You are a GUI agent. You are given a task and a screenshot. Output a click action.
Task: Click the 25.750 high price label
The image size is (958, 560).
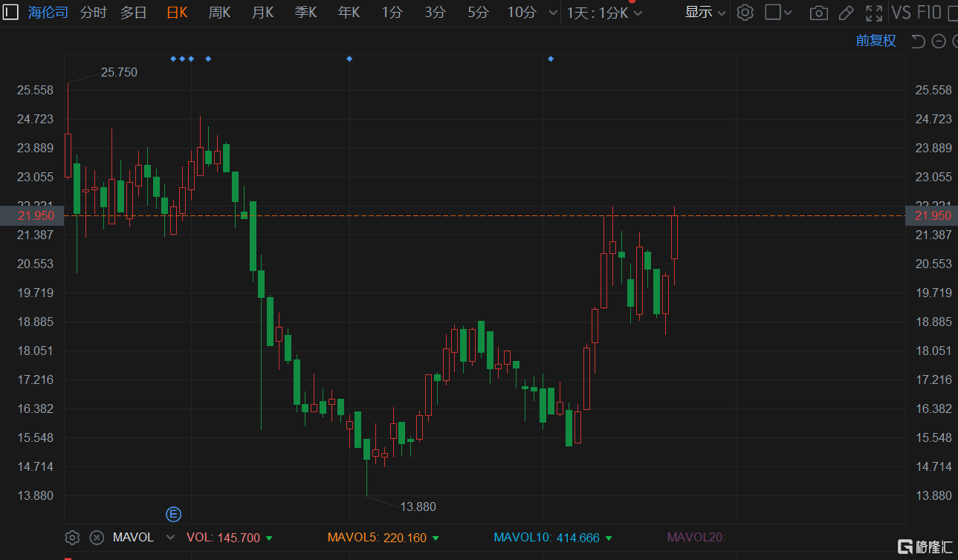pyautogui.click(x=119, y=72)
